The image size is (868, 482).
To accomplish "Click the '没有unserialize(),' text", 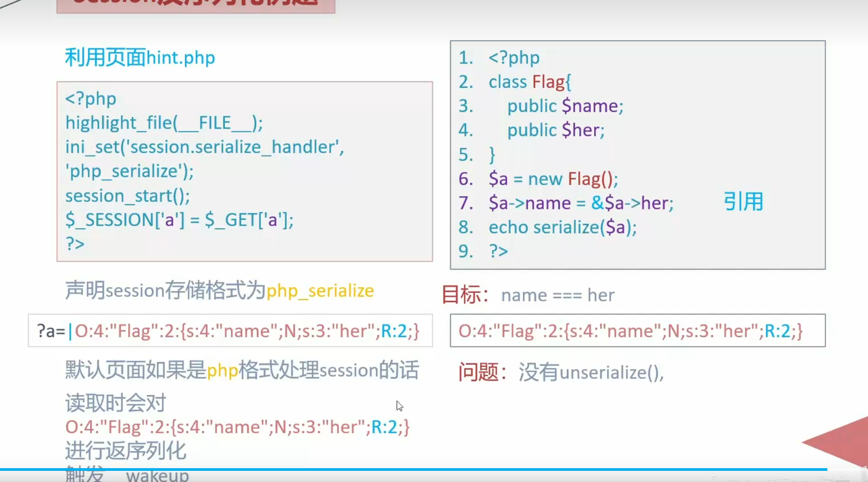I will point(591,372).
